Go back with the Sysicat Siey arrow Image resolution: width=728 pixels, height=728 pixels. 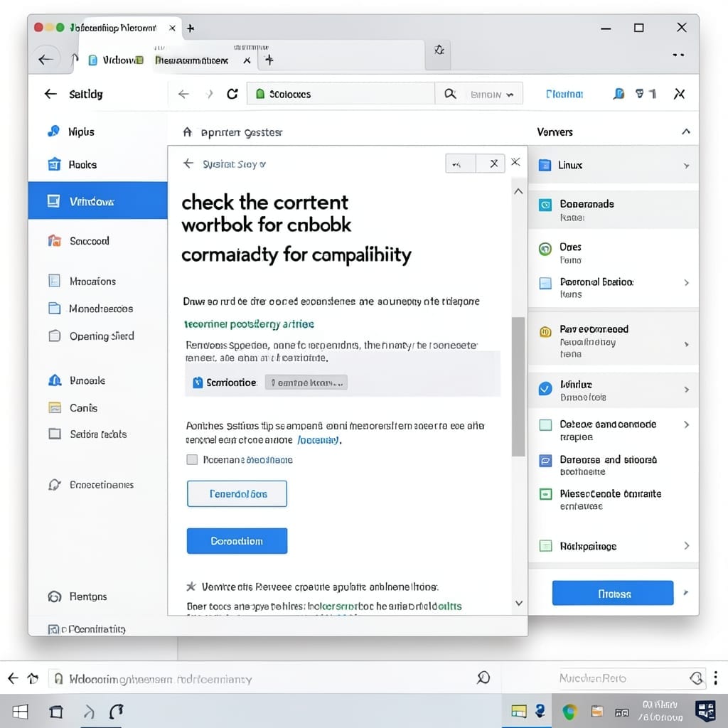[x=188, y=164]
